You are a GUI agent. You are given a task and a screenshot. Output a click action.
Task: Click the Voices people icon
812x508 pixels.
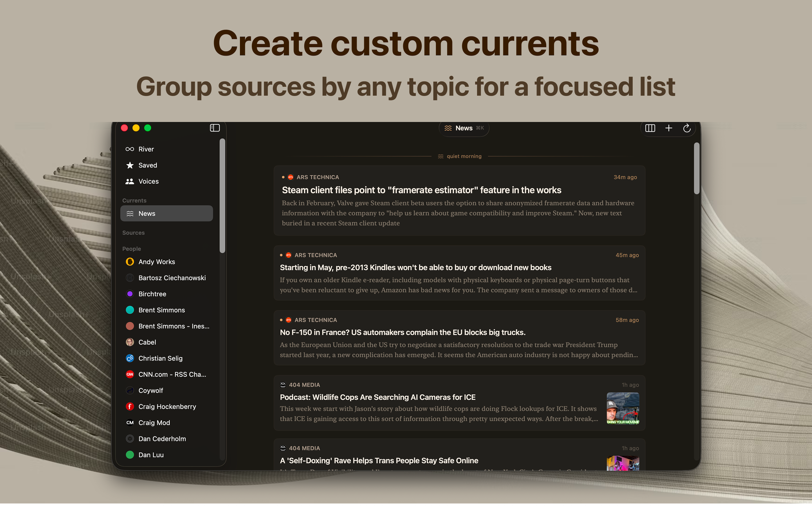pyautogui.click(x=130, y=181)
